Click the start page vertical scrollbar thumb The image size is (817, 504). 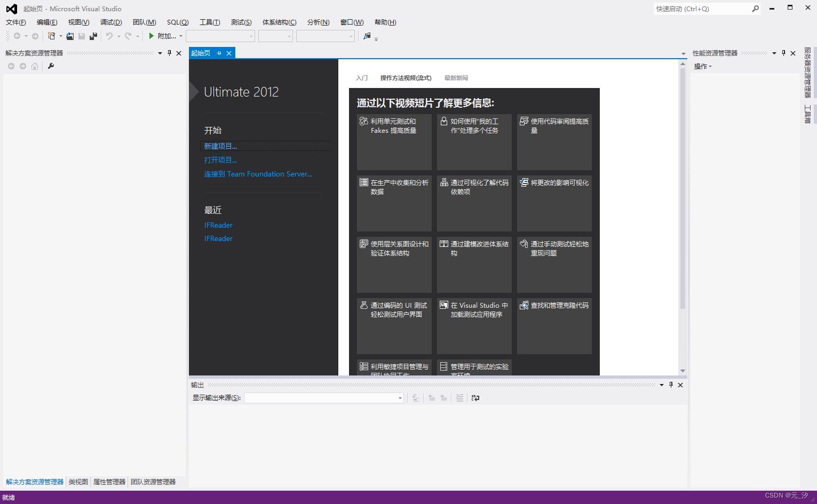[683, 189]
